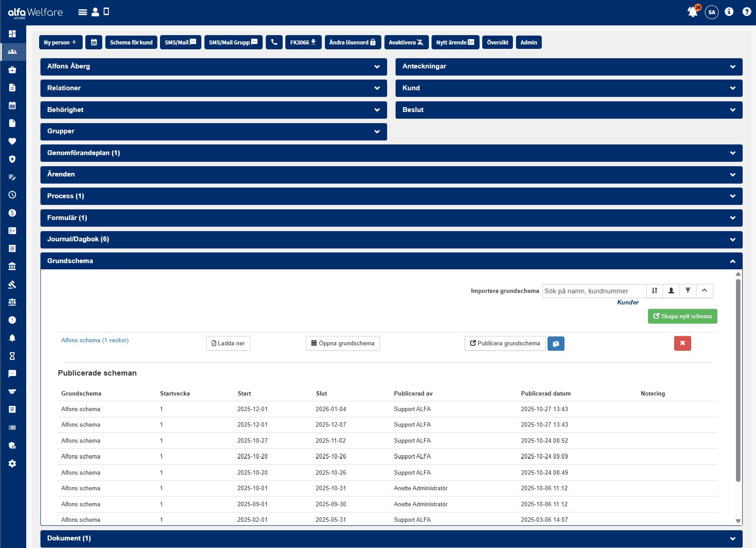Click the help question mark icon
This screenshot has width=756, height=548.
pyautogui.click(x=747, y=12)
